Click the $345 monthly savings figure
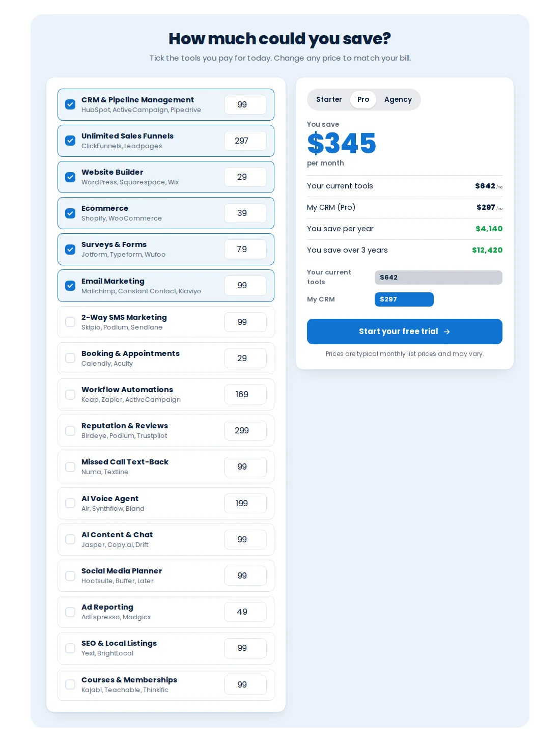The height and width of the screenshot is (742, 560). [x=342, y=143]
